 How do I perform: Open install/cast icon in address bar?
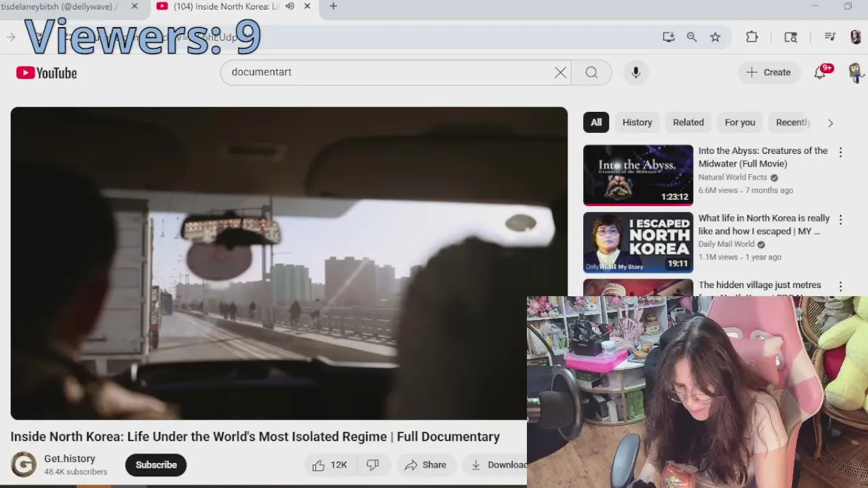(669, 37)
